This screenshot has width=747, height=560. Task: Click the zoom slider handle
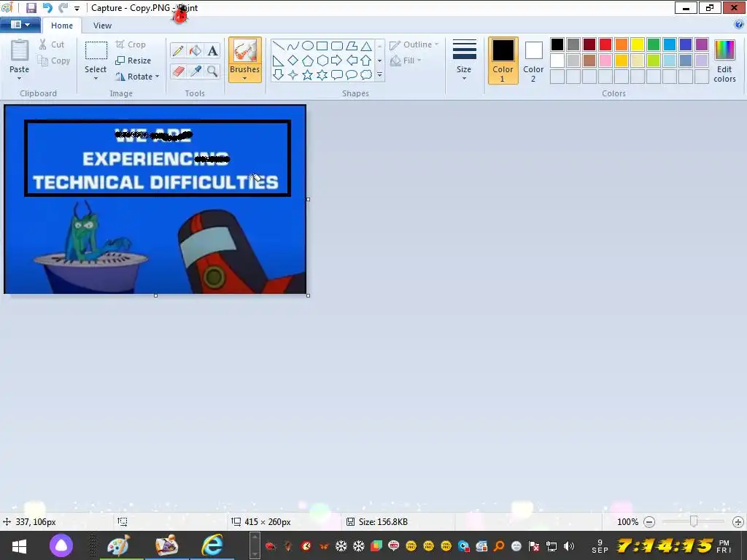coord(694,522)
